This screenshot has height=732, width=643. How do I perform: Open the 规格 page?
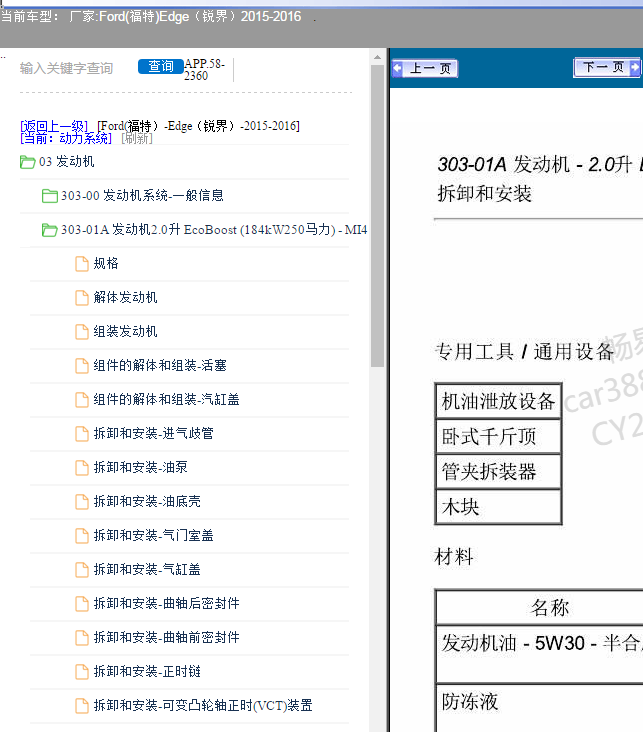coord(106,263)
